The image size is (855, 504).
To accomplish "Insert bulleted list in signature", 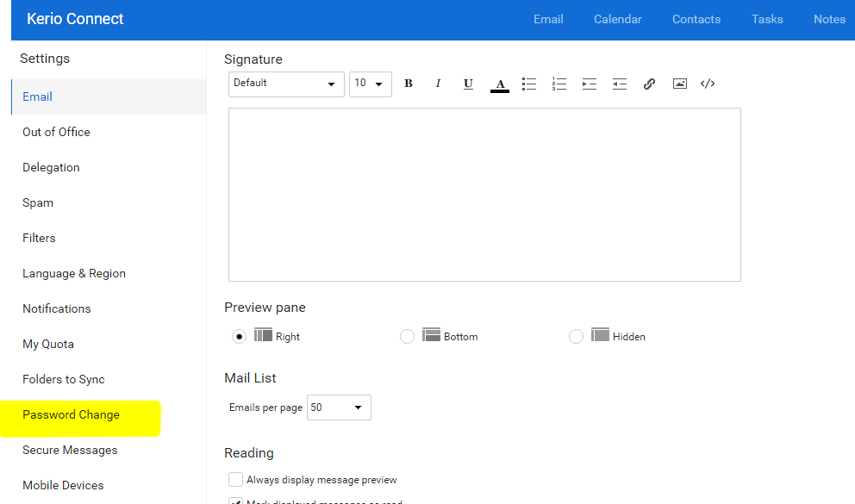I will point(529,84).
